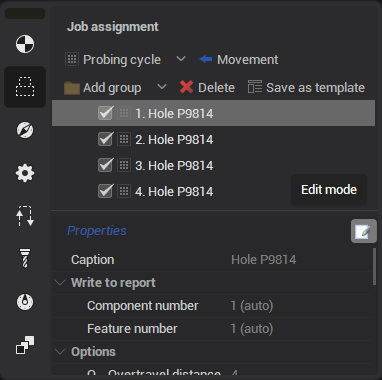Screen dimensions: 382x380
Task: Select the 3. Hole P9814 row
Action: coord(213,165)
